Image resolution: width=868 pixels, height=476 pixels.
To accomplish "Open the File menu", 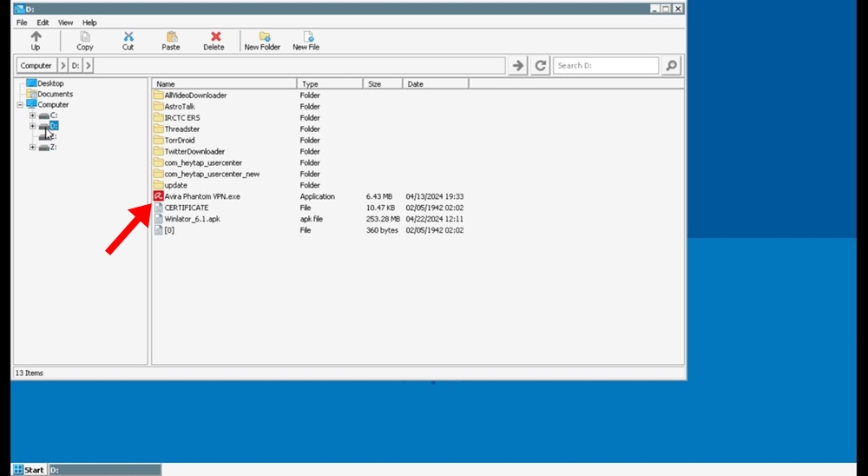I will click(x=22, y=23).
